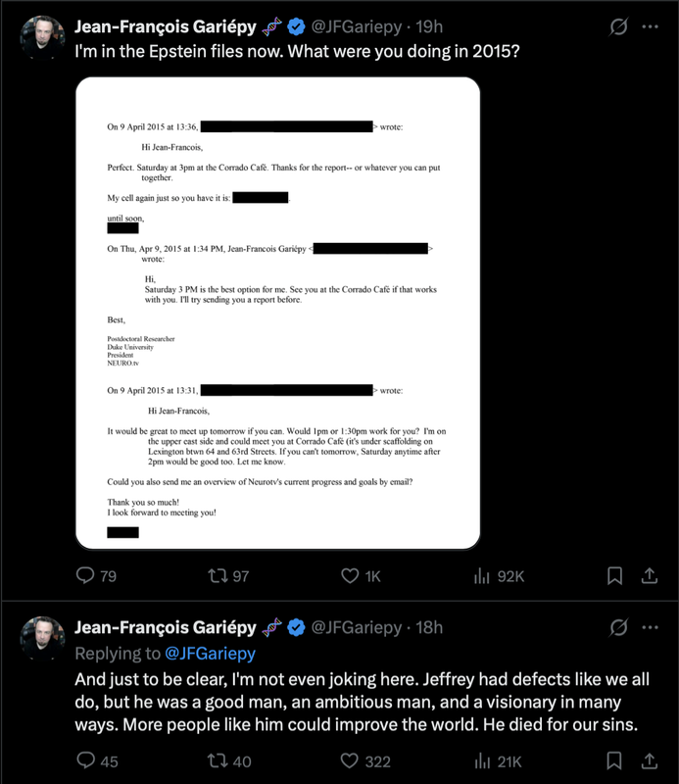Viewport: 679px width, 784px height.
Task: Click the profile avatar on the first tweet
Action: click(x=43, y=37)
